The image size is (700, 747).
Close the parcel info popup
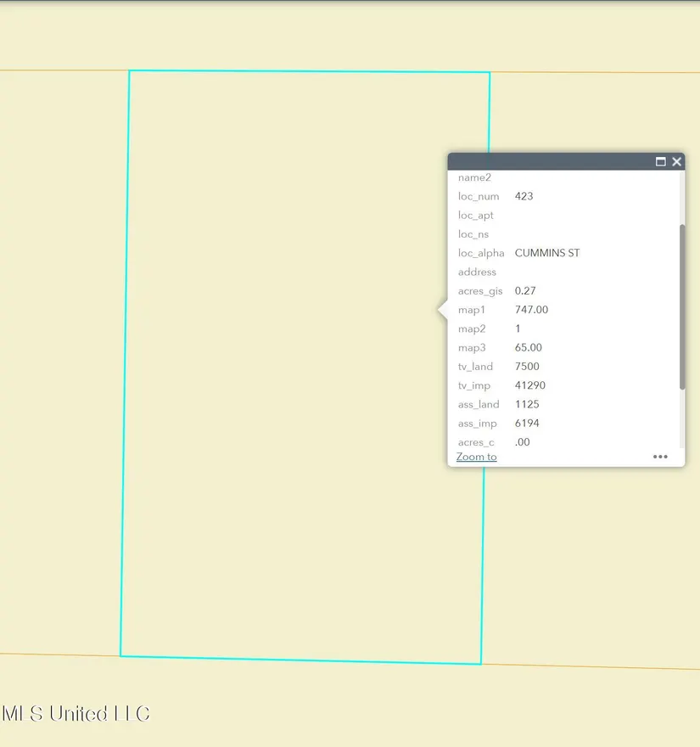pos(676,161)
